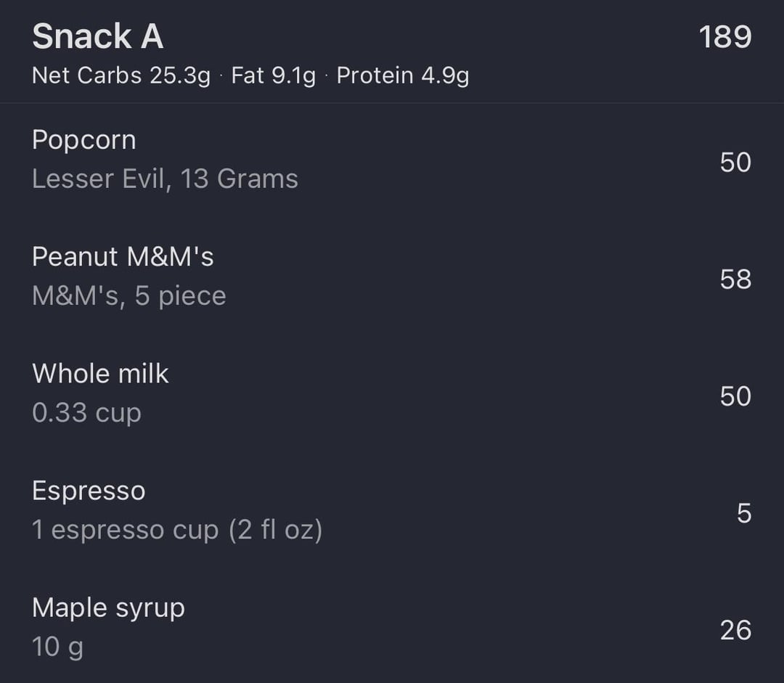Tap the 10 g serving under Maple syrup
Viewport: 784px width, 683px height.
pos(57,647)
